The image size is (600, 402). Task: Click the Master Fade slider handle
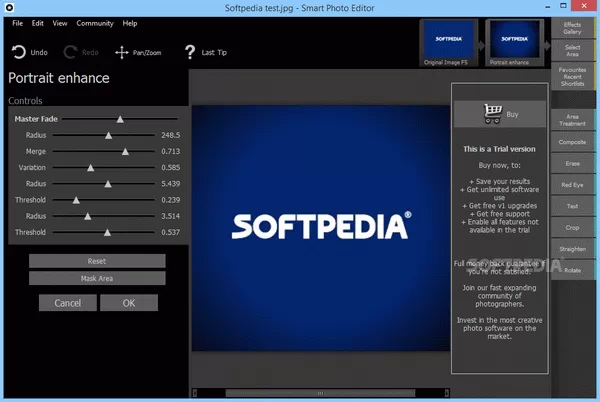(x=120, y=119)
